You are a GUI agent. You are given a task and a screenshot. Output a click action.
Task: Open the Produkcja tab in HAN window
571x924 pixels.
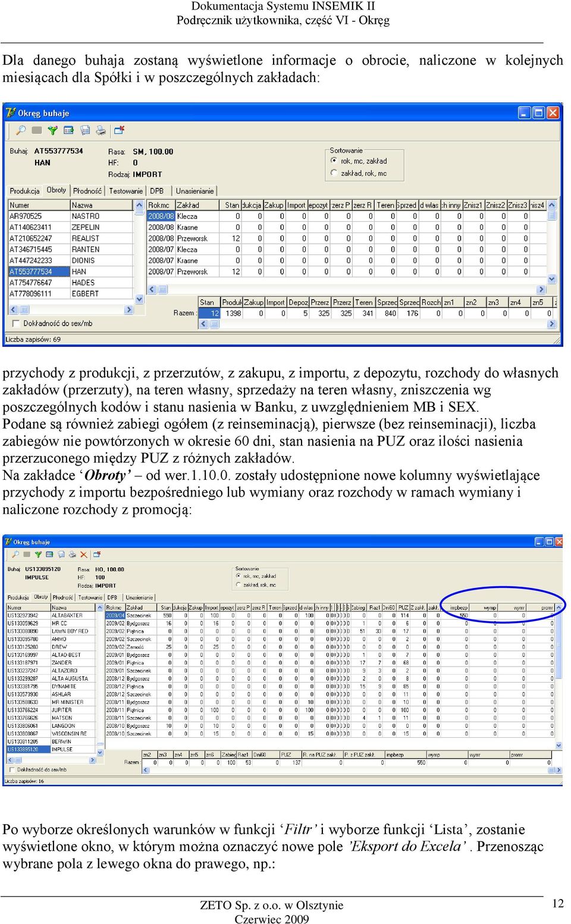coord(25,191)
